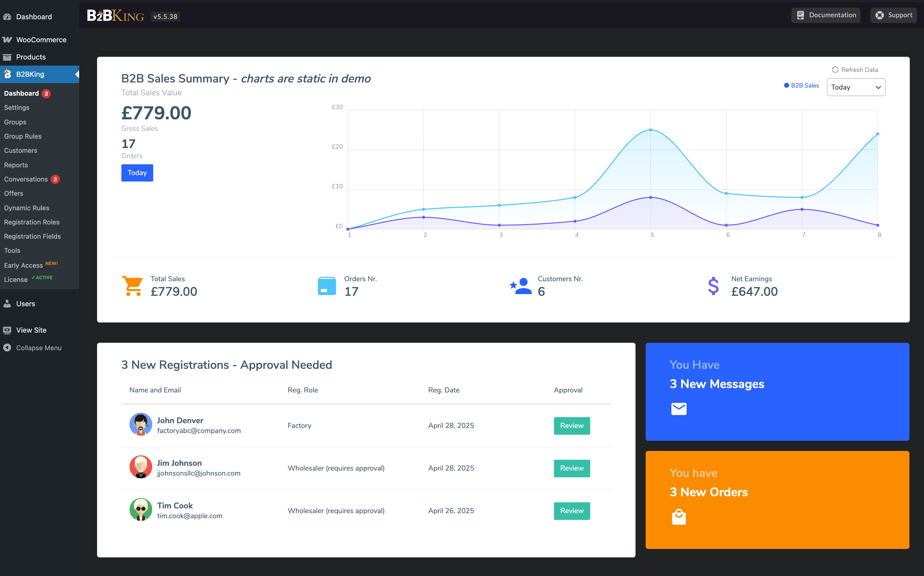Screen dimensions: 924x576
Task: Click John Denver's avatar
Action: click(141, 424)
